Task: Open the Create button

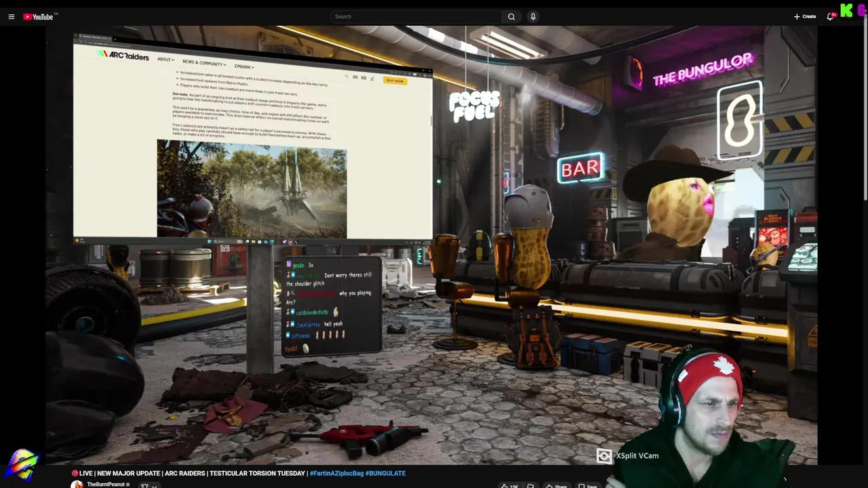Action: click(x=805, y=16)
